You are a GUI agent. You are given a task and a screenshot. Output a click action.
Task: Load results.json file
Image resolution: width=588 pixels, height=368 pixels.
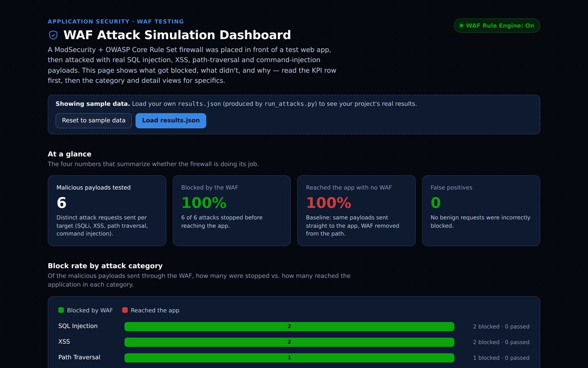click(x=171, y=121)
